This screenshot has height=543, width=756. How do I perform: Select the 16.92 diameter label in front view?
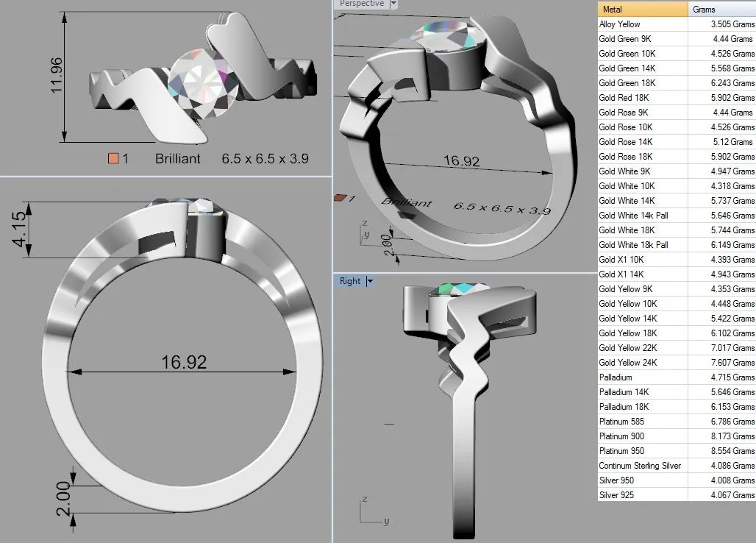[x=184, y=362]
